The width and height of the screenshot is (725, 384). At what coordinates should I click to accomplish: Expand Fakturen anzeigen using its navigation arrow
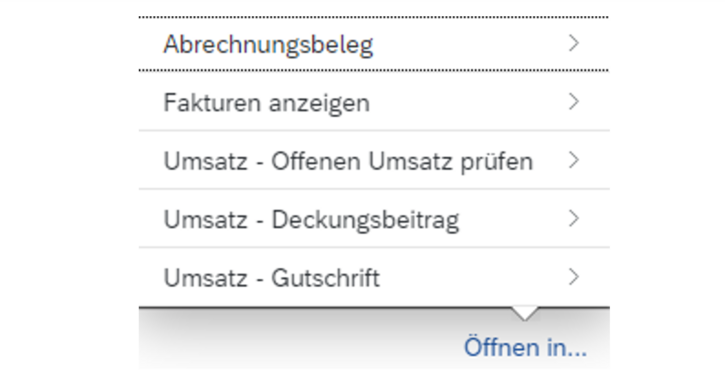574,102
